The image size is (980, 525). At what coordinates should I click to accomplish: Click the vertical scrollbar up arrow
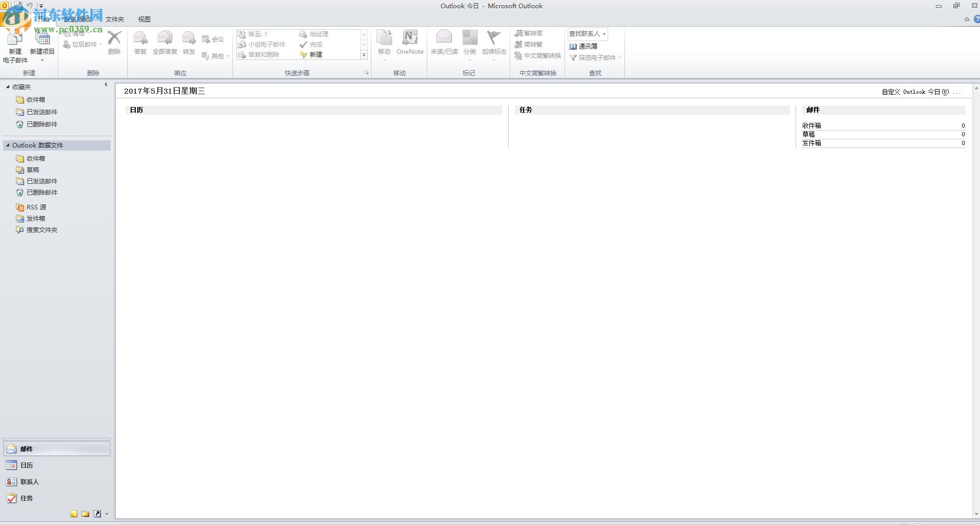(976, 88)
